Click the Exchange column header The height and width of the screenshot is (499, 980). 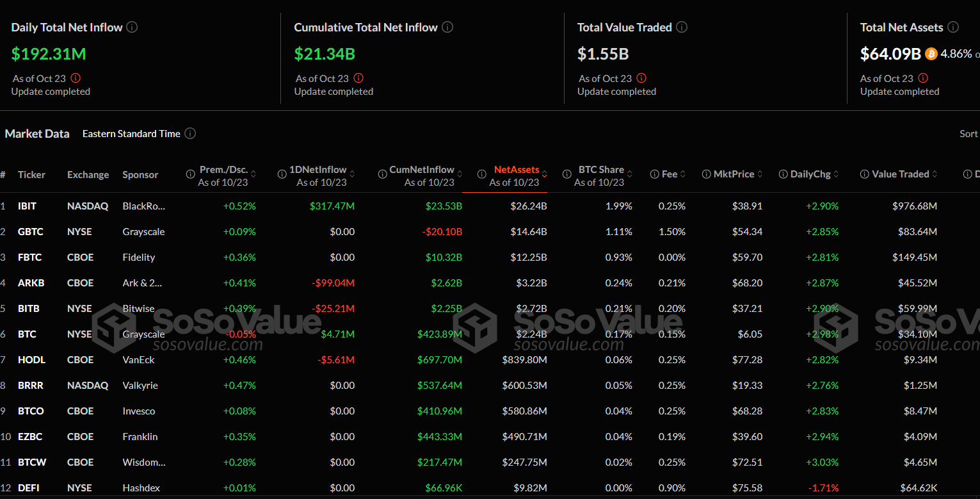click(x=88, y=175)
